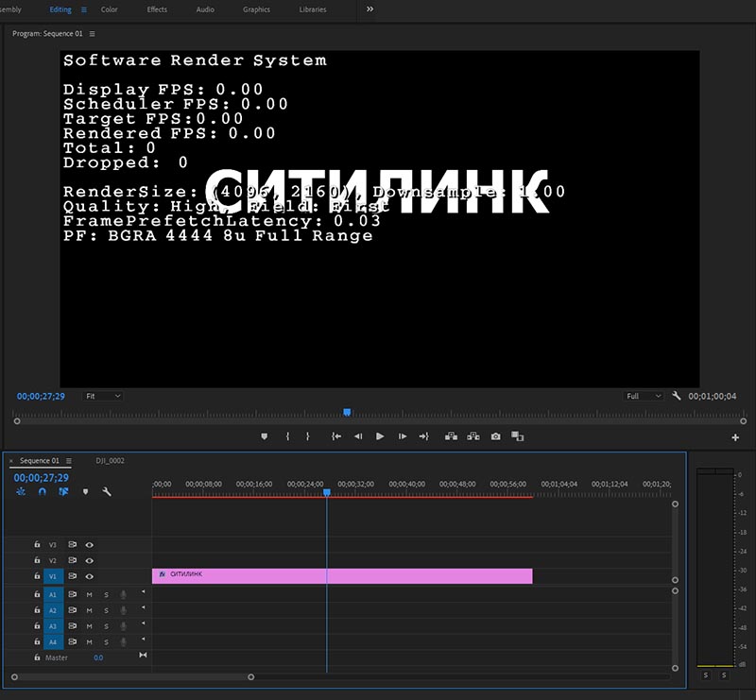756x700 pixels.
Task: Step back one frame
Action: click(358, 436)
